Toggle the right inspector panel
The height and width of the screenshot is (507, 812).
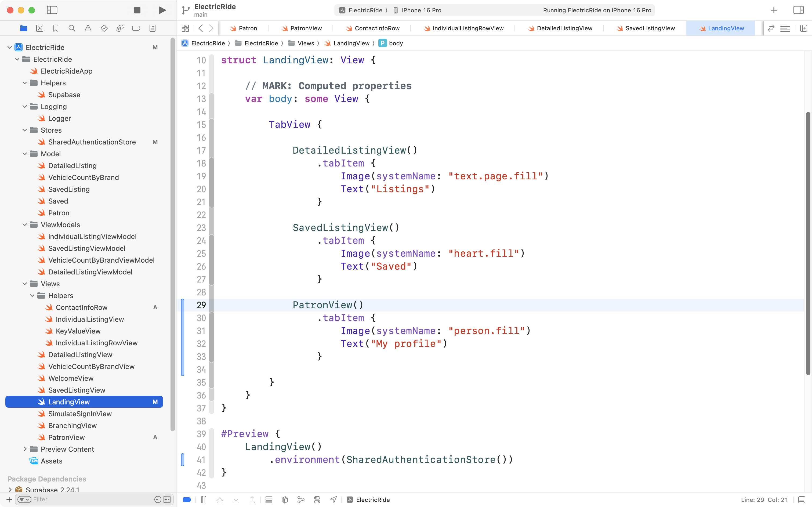[798, 10]
